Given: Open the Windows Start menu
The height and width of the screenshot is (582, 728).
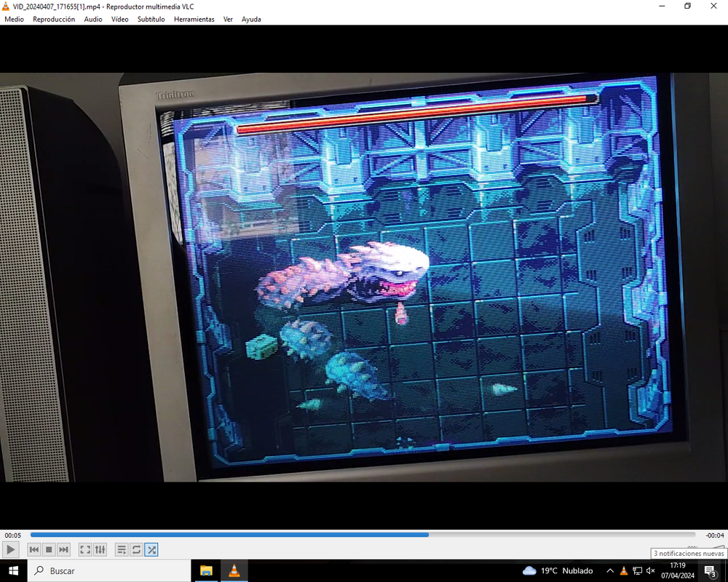Looking at the screenshot, I should coord(13,571).
